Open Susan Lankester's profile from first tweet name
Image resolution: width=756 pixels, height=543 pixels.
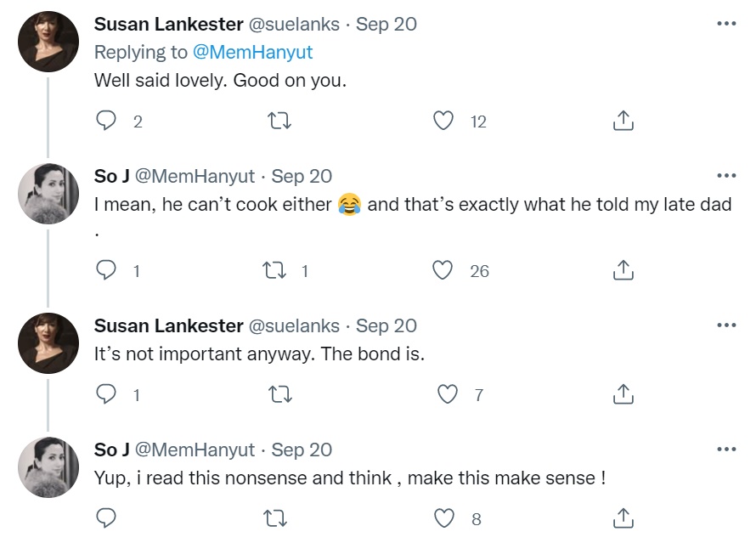pyautogui.click(x=169, y=24)
